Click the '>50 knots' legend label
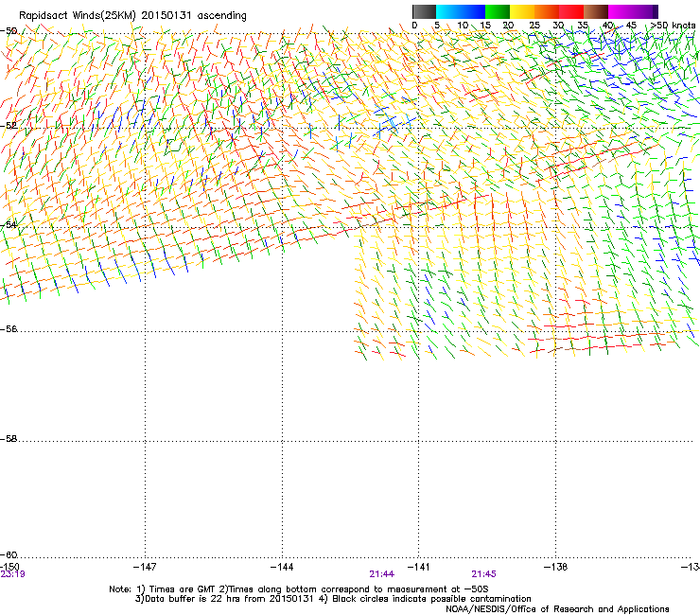This screenshot has height=615, width=700. tap(673, 26)
